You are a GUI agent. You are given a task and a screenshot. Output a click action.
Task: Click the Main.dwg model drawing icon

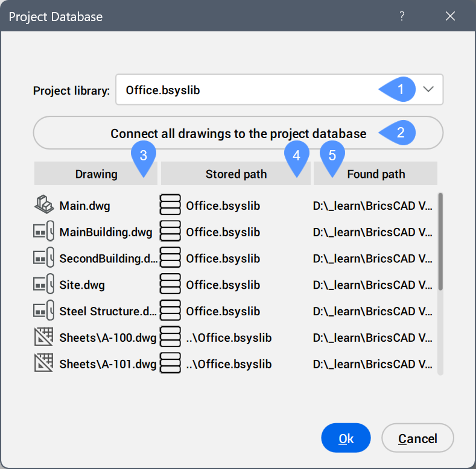[x=45, y=206]
